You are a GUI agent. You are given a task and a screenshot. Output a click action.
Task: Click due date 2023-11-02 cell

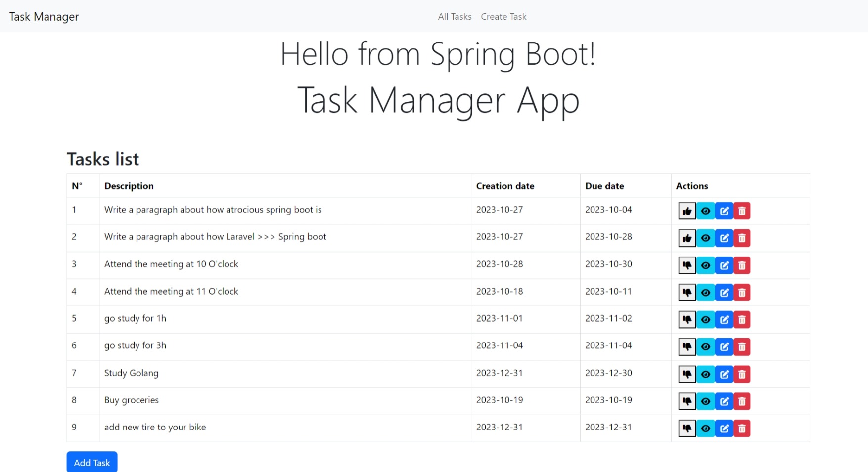click(x=626, y=319)
